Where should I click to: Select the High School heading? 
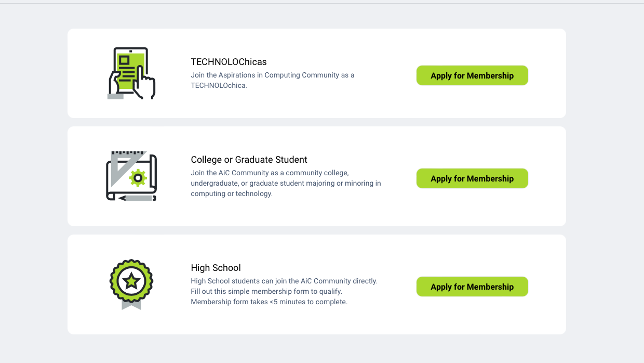216,268
